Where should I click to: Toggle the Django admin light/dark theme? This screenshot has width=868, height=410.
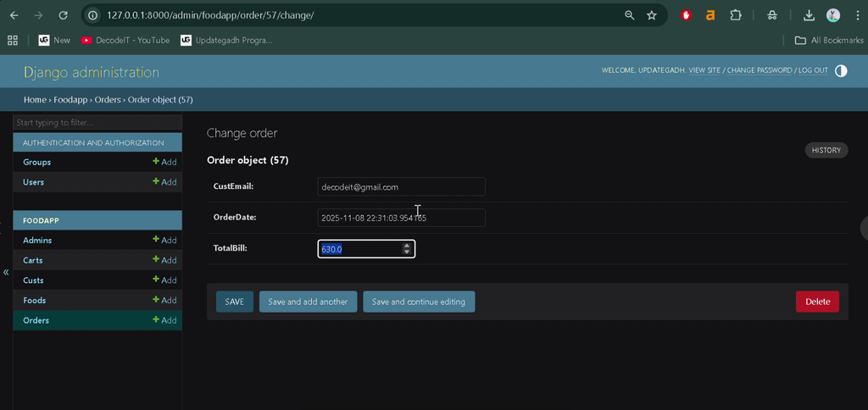(841, 71)
